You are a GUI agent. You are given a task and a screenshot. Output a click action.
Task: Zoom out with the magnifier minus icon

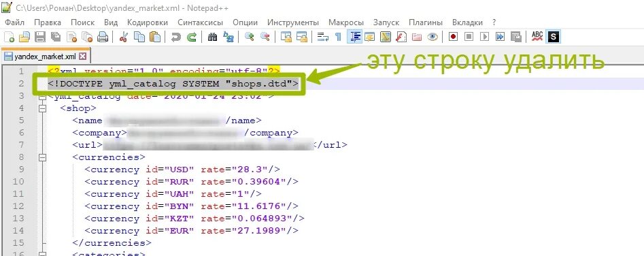point(265,37)
